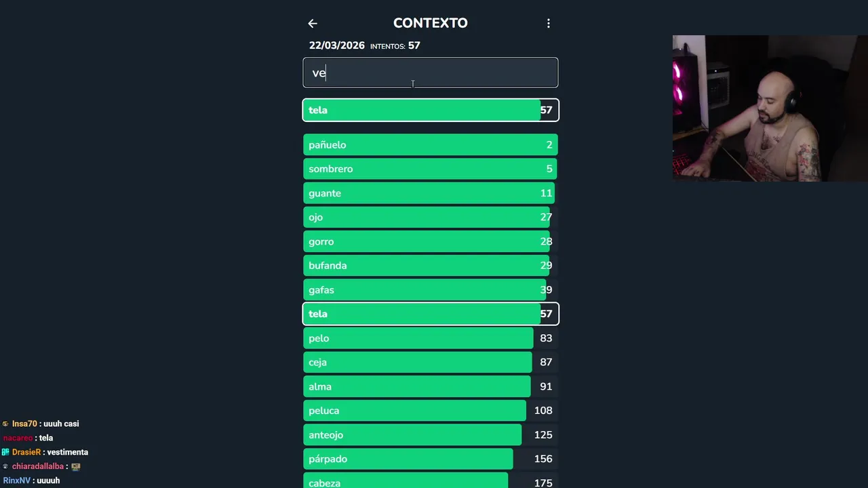Click DrasieR's username in chat
This screenshot has height=488, width=868.
pyautogui.click(x=26, y=452)
